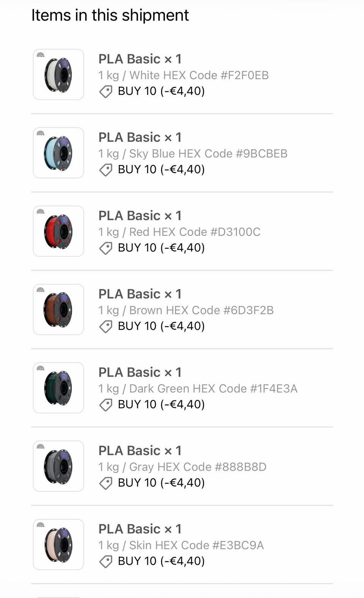This screenshot has width=364, height=598.
Task: Click the Sky Blue HEX Code #9BCBEB text
Action: 208,154
